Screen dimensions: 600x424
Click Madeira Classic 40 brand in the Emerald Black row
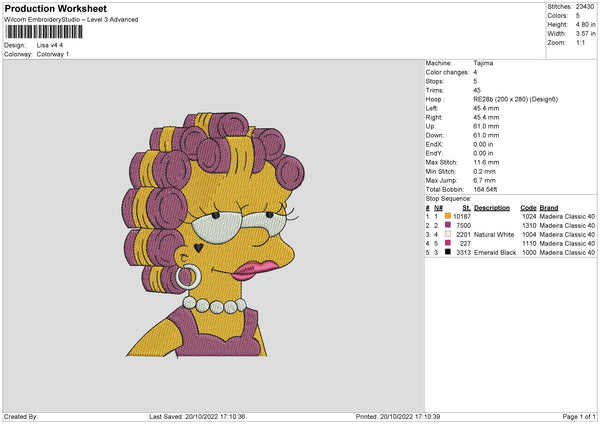pyautogui.click(x=567, y=253)
